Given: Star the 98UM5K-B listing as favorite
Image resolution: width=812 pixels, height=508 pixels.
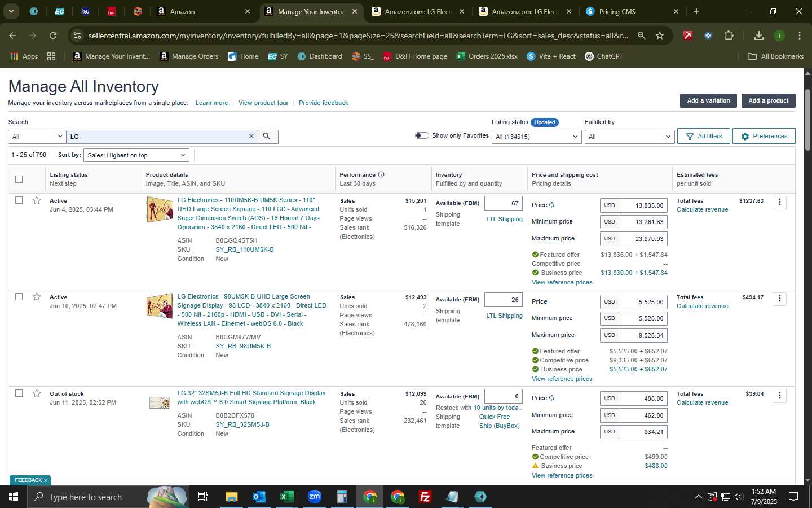Looking at the screenshot, I should tap(37, 297).
